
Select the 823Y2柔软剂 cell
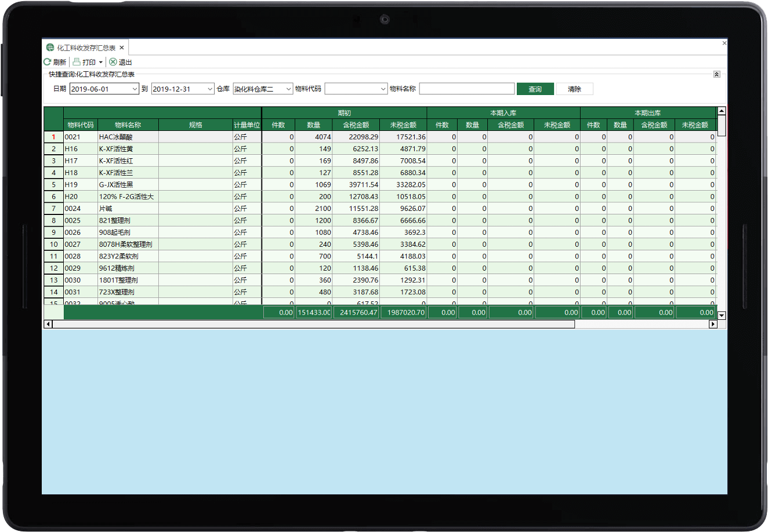click(128, 256)
